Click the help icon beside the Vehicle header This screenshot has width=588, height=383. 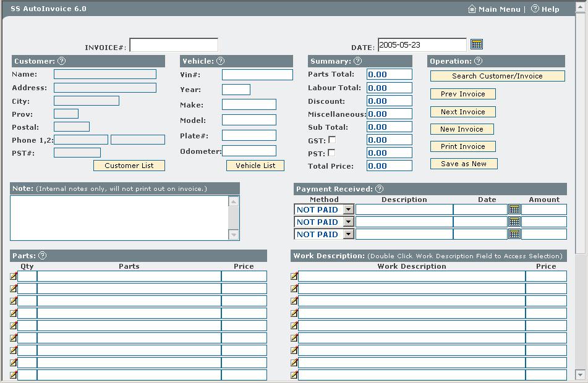point(221,61)
